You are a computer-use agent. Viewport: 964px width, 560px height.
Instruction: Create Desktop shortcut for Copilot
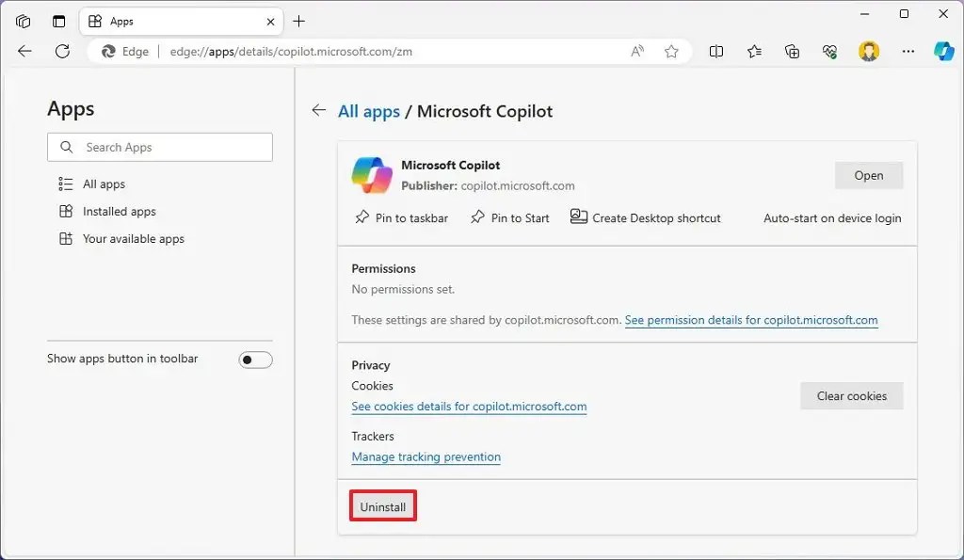click(x=646, y=217)
